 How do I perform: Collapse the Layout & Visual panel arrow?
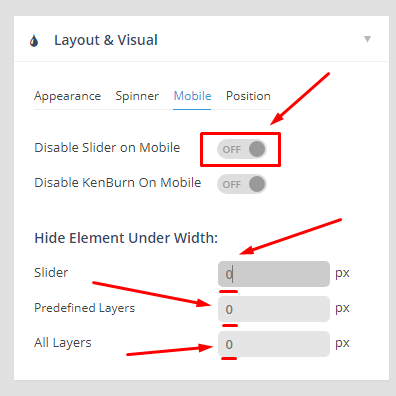pyautogui.click(x=367, y=39)
